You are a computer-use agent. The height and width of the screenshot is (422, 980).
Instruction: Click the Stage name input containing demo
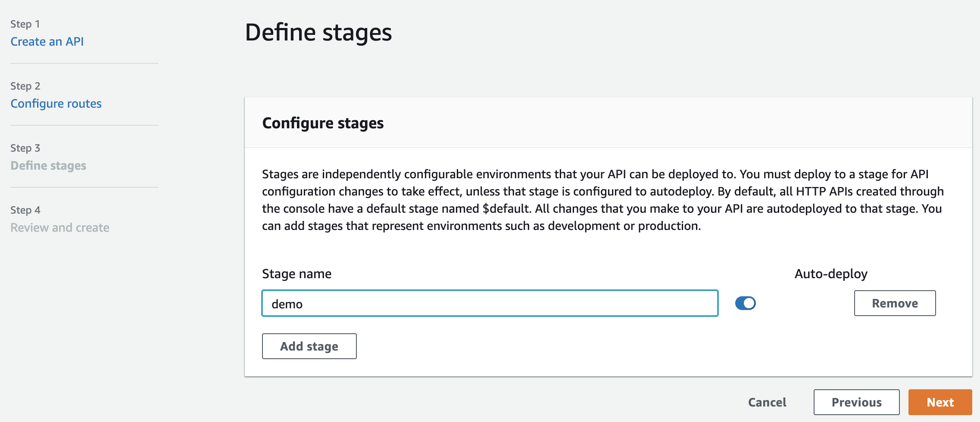point(490,303)
